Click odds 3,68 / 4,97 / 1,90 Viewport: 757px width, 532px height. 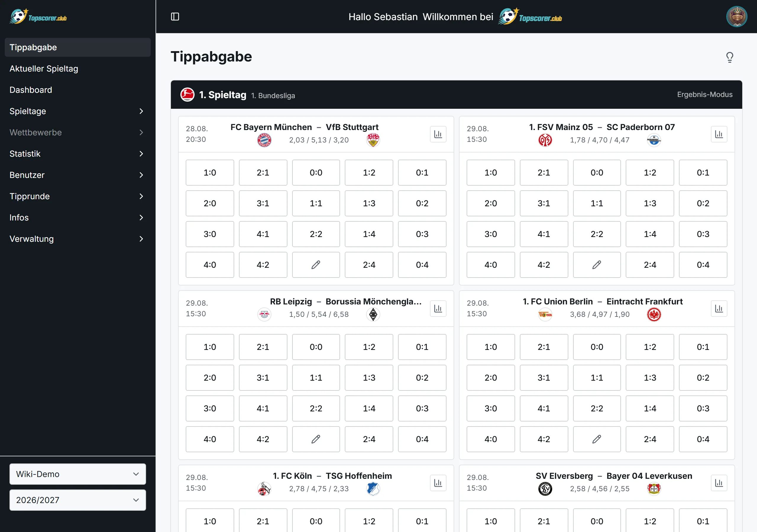600,314
